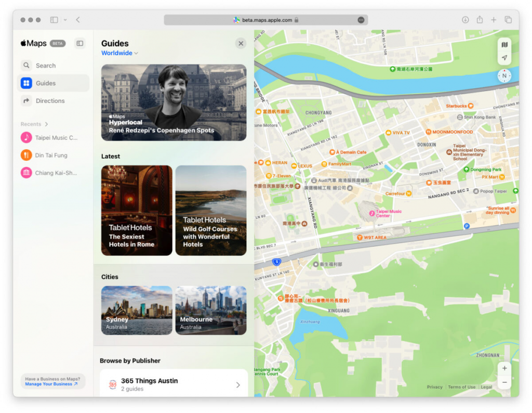The height and width of the screenshot is (413, 532).
Task: Click the compass to reset map north
Action: click(x=503, y=76)
